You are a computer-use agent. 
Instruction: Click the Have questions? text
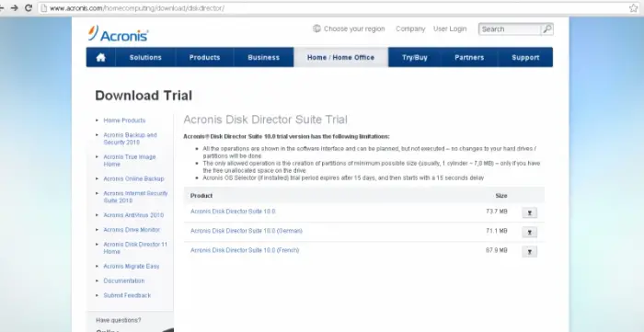point(119,320)
